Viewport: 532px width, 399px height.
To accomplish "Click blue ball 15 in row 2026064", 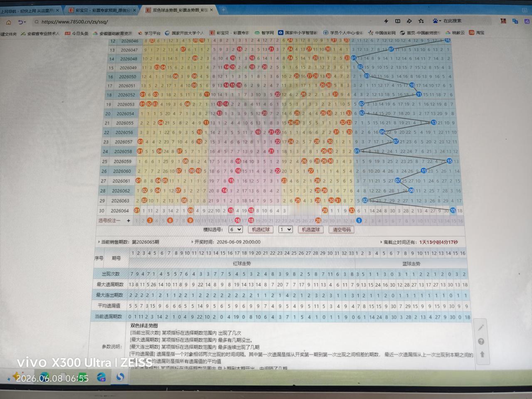I will click(453, 211).
